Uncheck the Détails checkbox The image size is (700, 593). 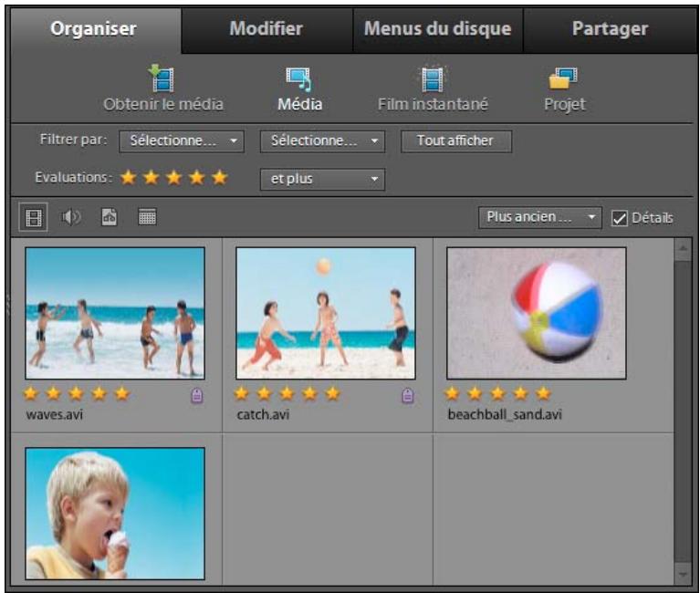coord(620,218)
